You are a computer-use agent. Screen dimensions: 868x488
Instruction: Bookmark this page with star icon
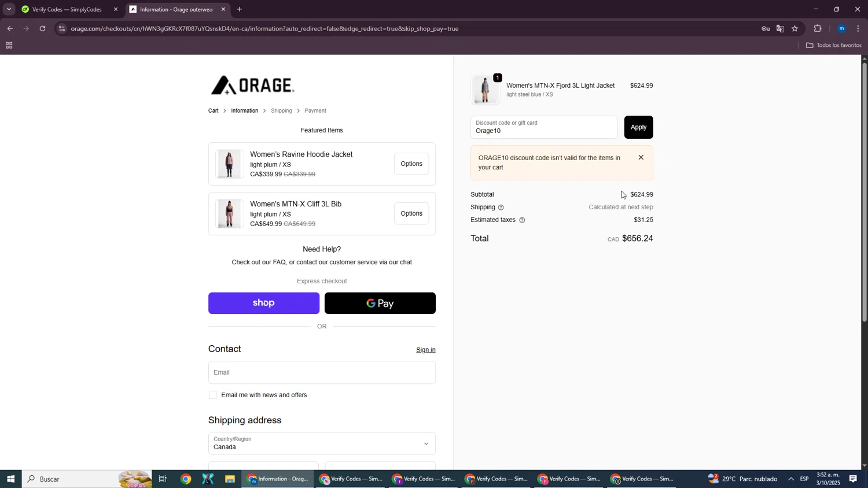[x=795, y=28]
